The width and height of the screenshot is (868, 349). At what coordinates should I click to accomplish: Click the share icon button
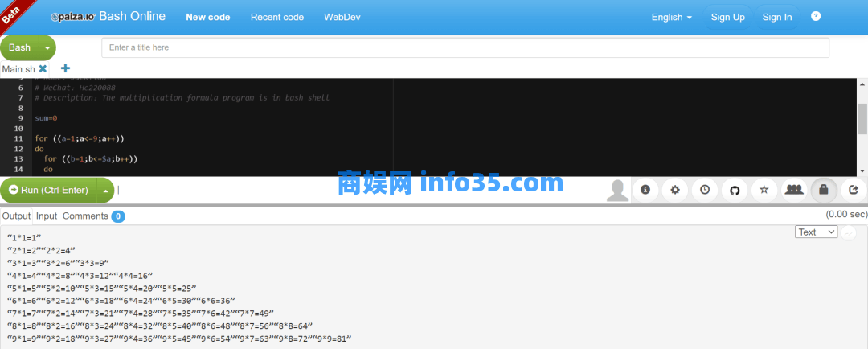[854, 190]
